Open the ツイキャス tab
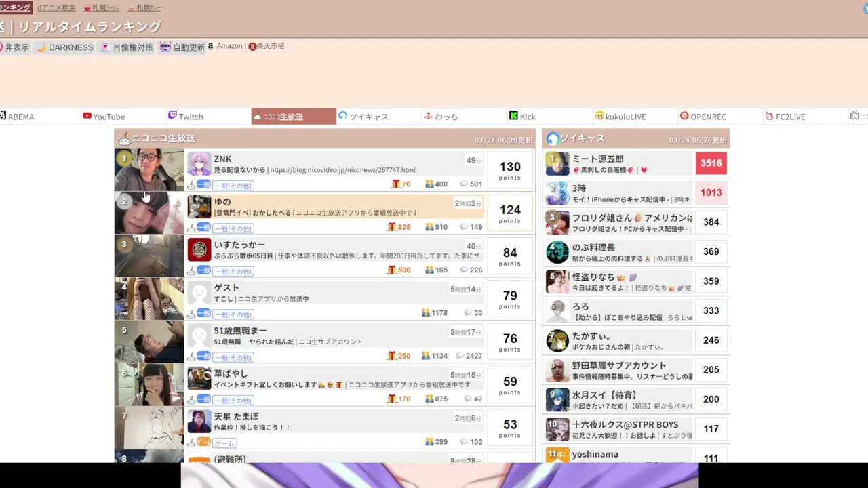Viewport: 868px width, 488px height. tap(363, 117)
